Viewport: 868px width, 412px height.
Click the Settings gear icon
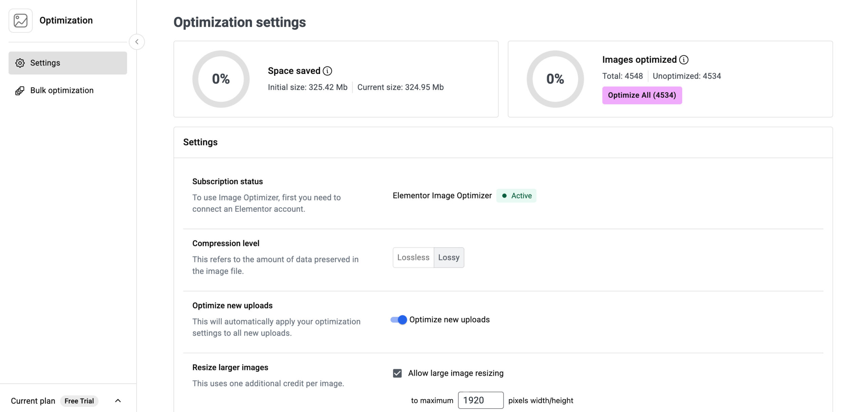[20, 63]
